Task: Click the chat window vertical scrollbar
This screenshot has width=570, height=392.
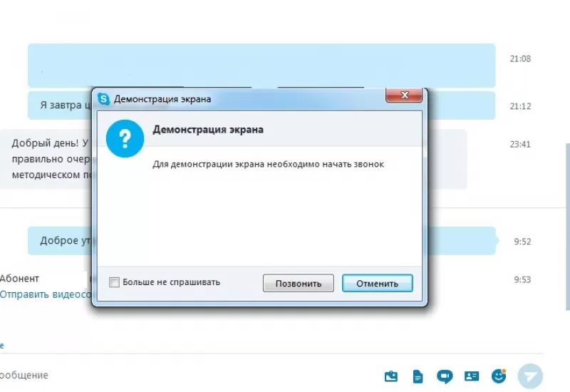Action: [x=568, y=227]
